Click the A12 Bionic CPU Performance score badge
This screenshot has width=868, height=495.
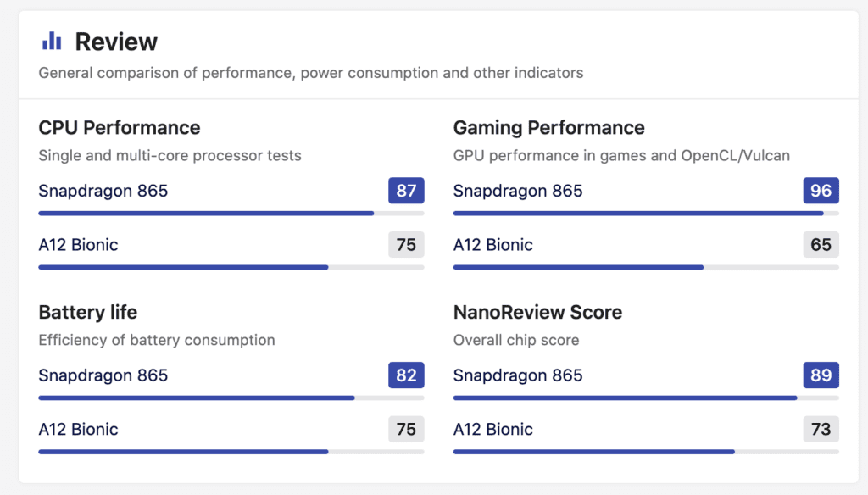point(406,245)
